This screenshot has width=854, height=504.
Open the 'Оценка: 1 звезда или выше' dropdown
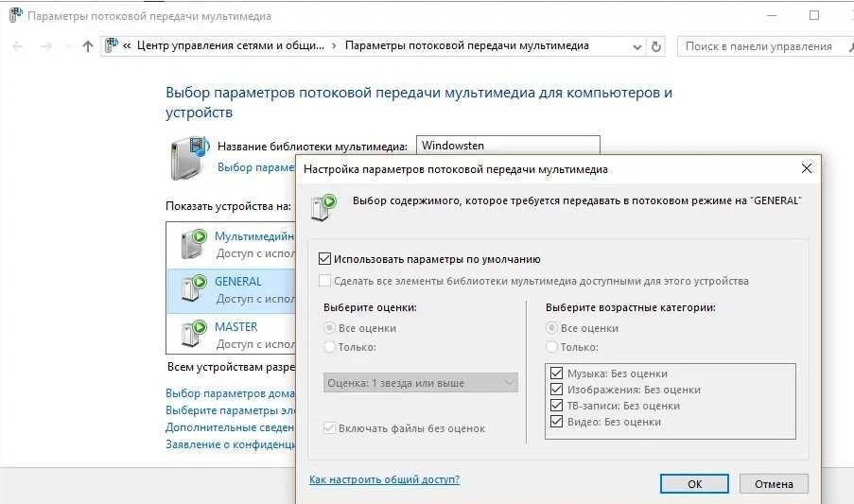[420, 383]
